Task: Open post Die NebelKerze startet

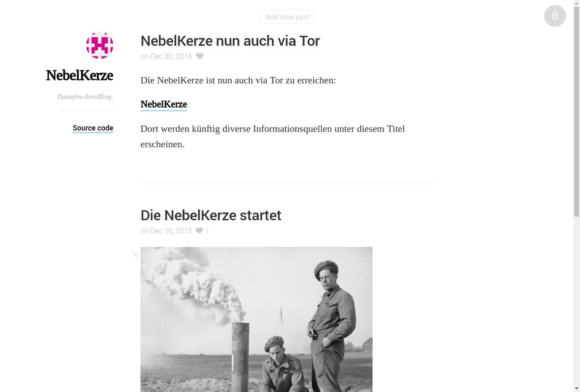Action: click(211, 215)
